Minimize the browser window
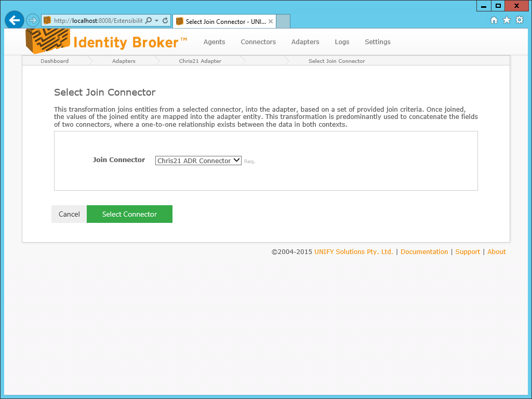The image size is (532, 399). coord(484,6)
